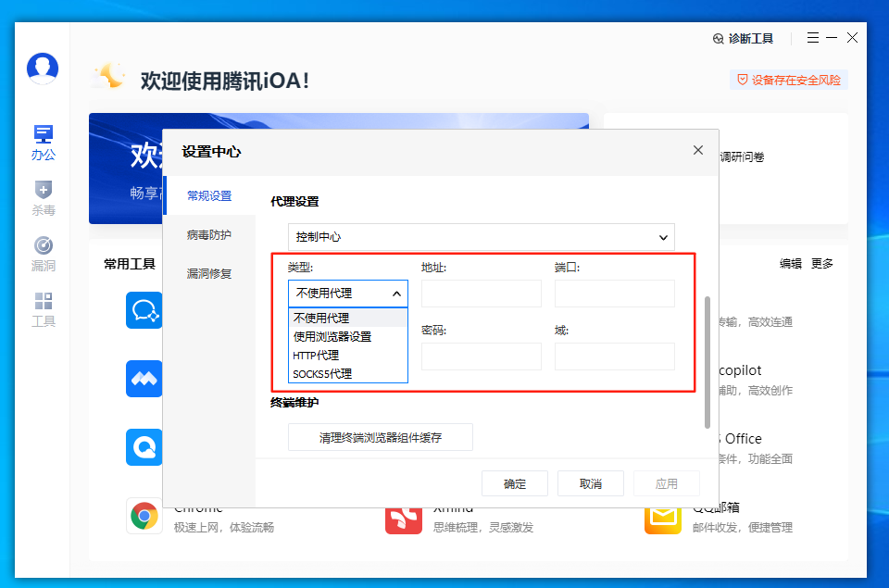Switch to the 杀毒 antivirus sidebar icon
The height and width of the screenshot is (588, 889).
click(x=43, y=197)
